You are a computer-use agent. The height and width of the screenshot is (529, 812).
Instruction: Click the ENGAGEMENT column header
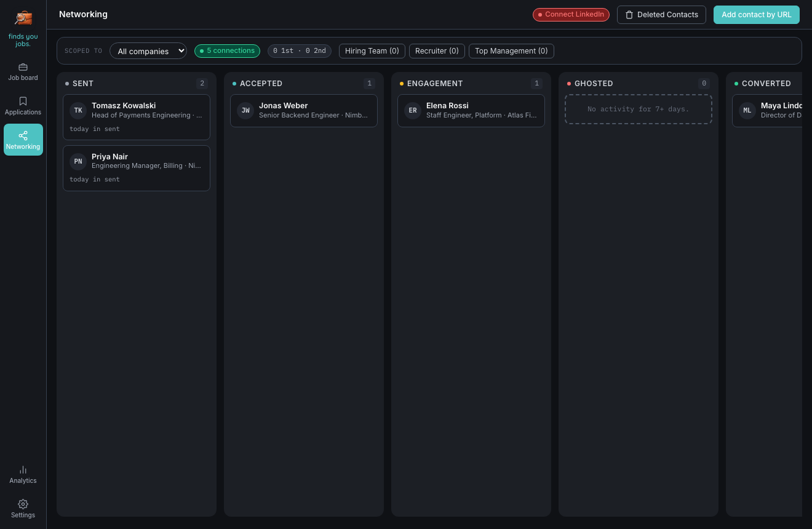435,84
